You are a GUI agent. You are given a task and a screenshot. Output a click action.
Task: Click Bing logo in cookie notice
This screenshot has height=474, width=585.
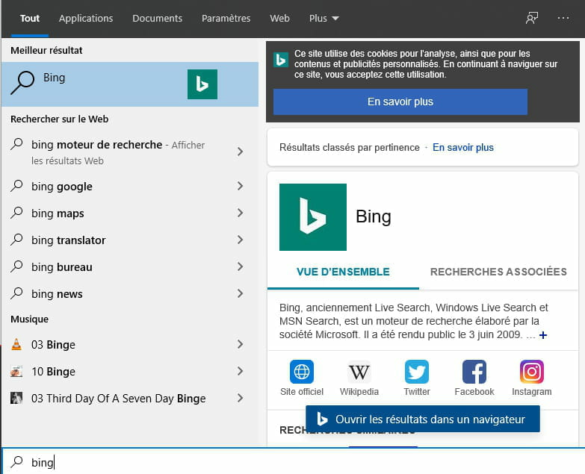(281, 60)
